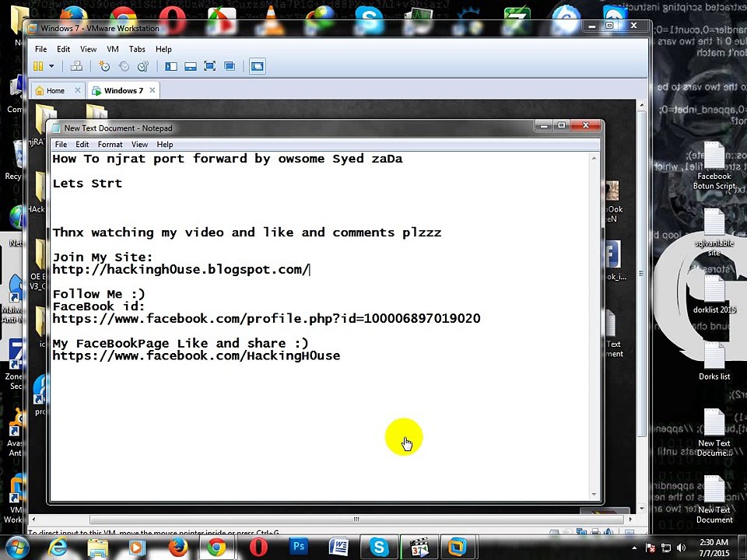Open the dorklist 2015 desktop file

click(x=714, y=294)
